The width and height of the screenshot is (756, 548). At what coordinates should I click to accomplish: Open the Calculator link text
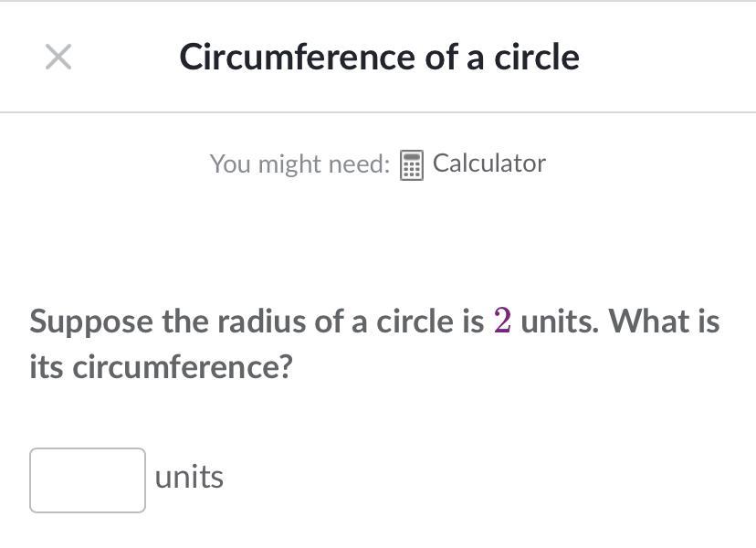488,163
